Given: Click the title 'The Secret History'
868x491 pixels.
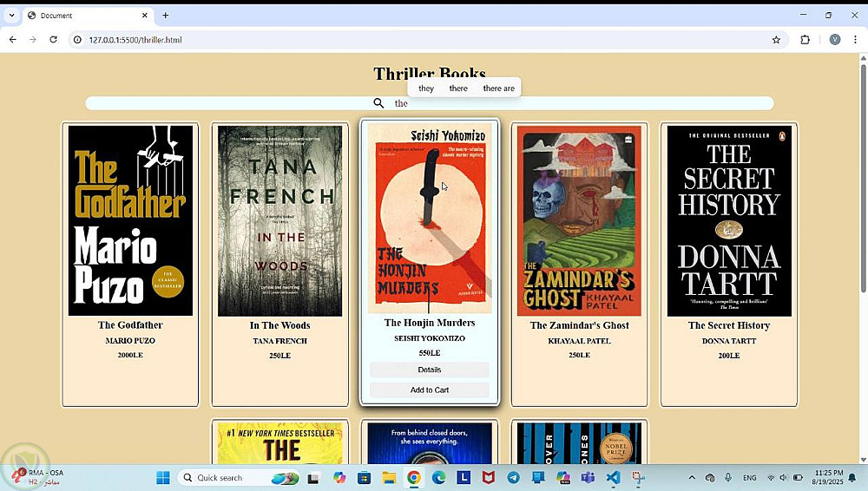Looking at the screenshot, I should 729,325.
